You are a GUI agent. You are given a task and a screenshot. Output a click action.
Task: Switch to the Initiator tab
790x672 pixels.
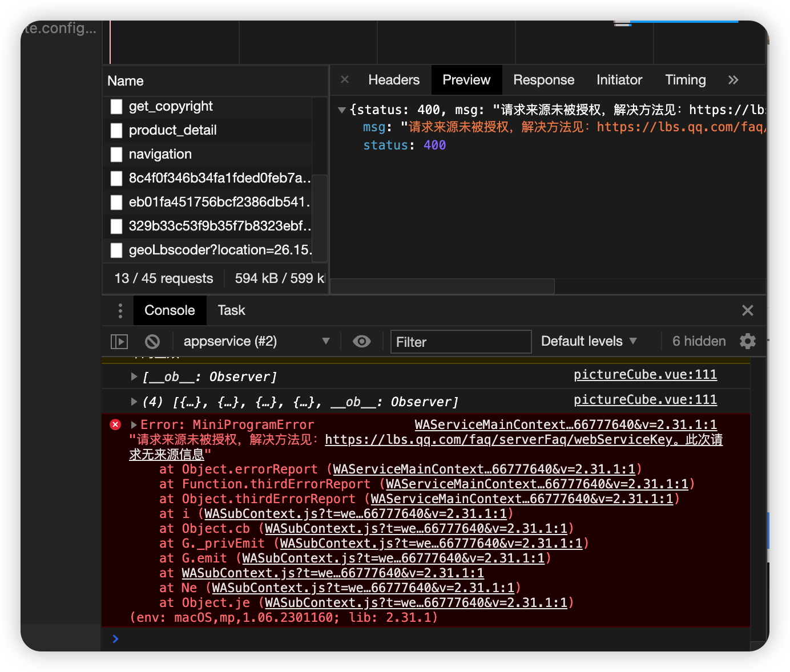click(x=619, y=80)
